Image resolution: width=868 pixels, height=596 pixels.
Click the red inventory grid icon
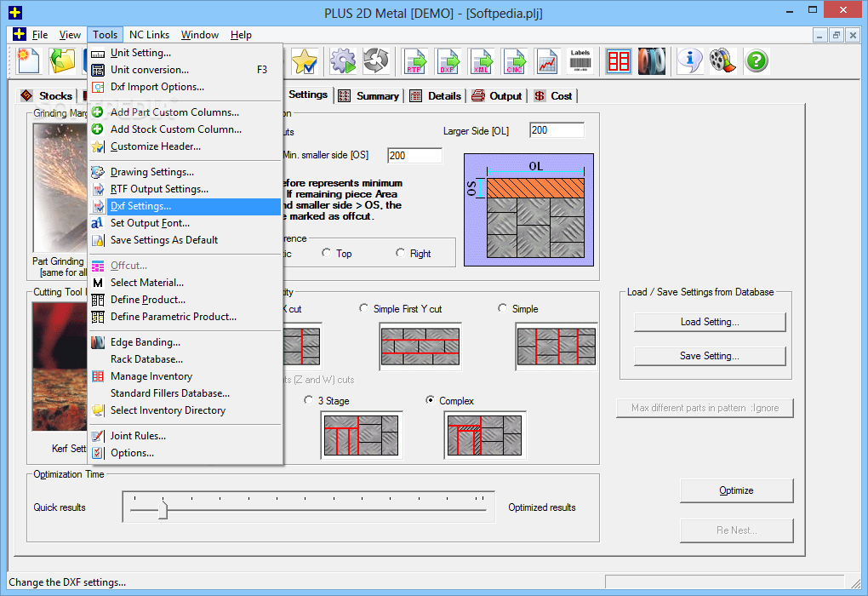[619, 61]
